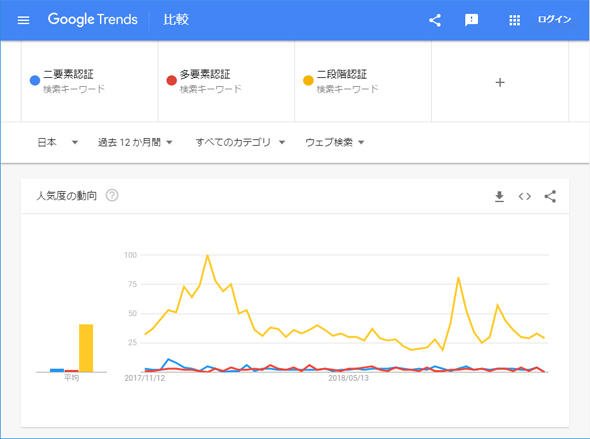This screenshot has width=590, height=439.
Task: Click the yellow peak at 100 on chart
Action: 207,256
